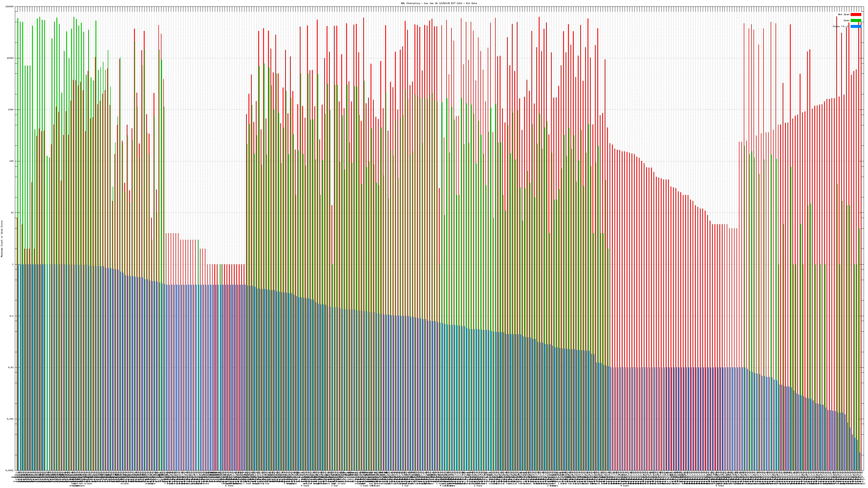This screenshot has width=868, height=488.
Task: Select the 'Spam' legend text label
Action: [847, 21]
